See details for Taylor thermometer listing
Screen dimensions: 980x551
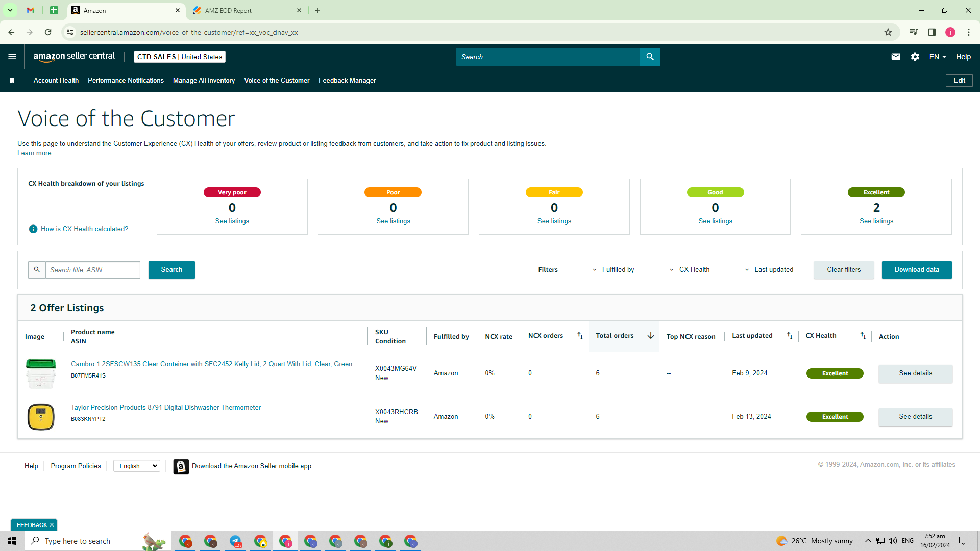click(915, 417)
